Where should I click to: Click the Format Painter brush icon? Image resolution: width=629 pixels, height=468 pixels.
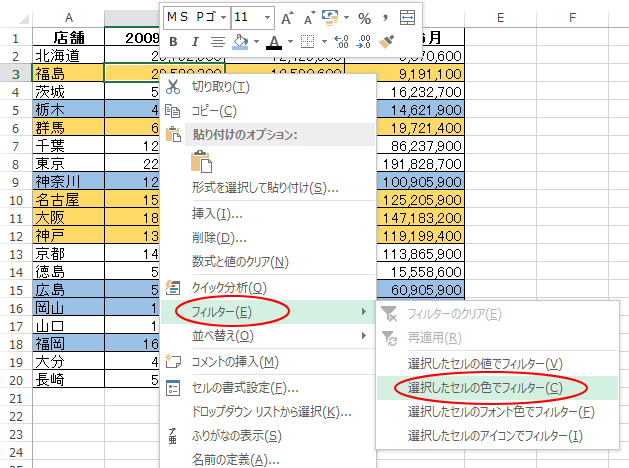click(386, 41)
